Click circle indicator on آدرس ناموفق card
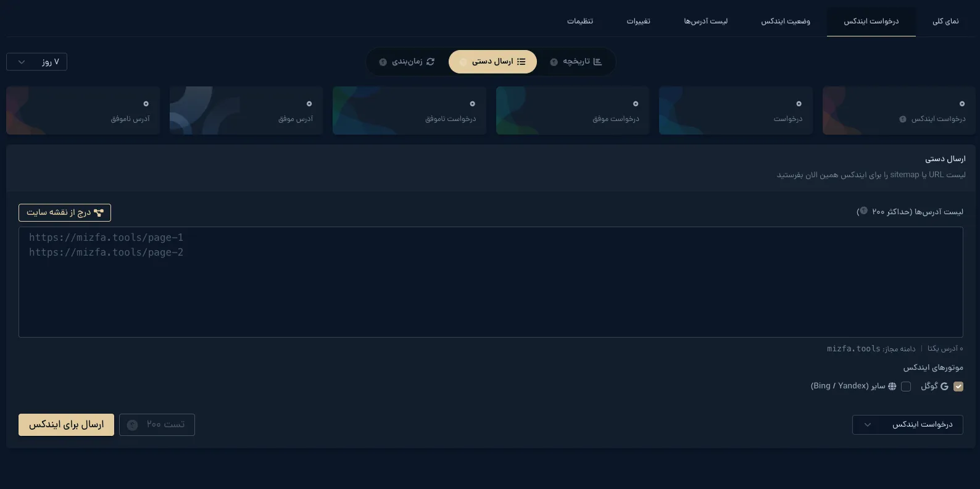 [146, 104]
